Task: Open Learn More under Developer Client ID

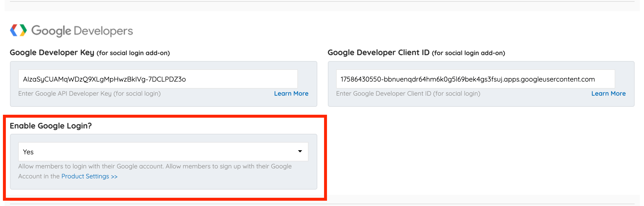Action: (x=608, y=93)
